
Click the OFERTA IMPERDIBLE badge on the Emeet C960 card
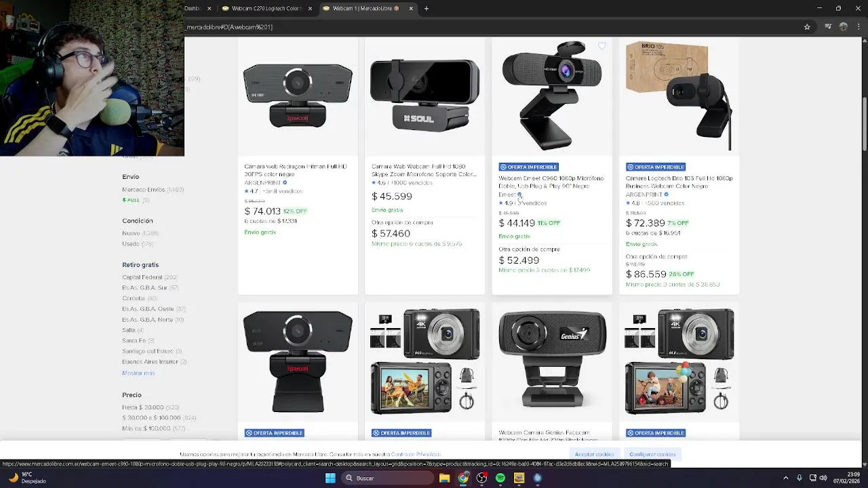[528, 167]
